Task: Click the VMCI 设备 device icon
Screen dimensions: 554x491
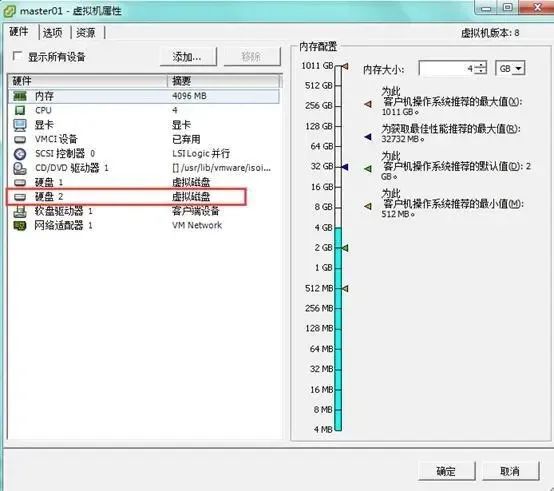Action: tap(20, 139)
